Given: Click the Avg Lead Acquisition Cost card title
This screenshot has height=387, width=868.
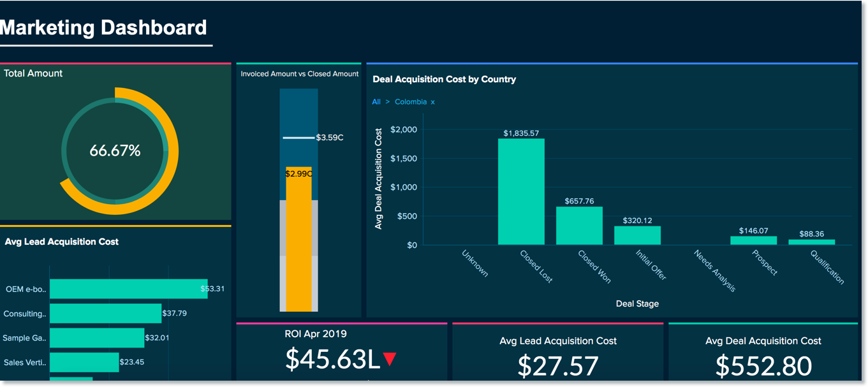Looking at the screenshot, I should [x=558, y=341].
